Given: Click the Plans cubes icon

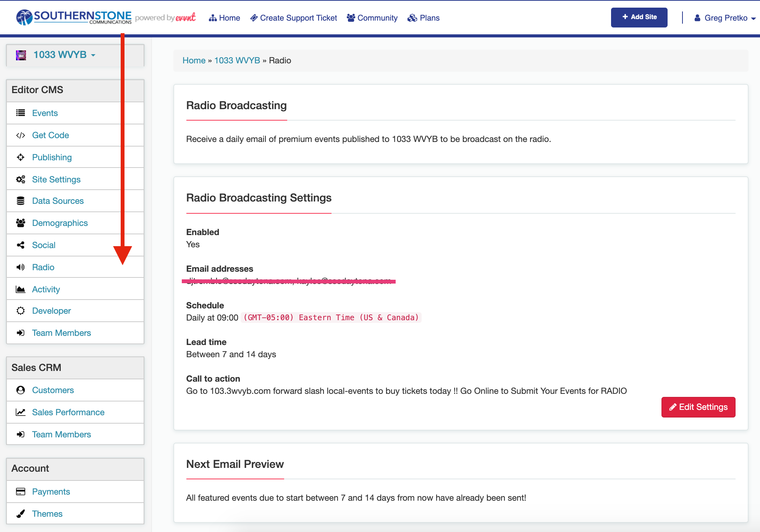Looking at the screenshot, I should coord(412,18).
